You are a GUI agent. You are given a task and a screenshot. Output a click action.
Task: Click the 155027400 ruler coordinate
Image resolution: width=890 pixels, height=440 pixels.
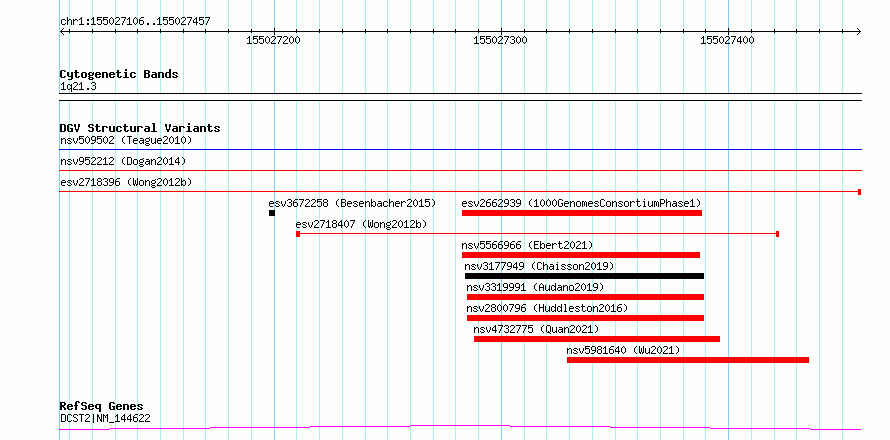click(x=728, y=40)
